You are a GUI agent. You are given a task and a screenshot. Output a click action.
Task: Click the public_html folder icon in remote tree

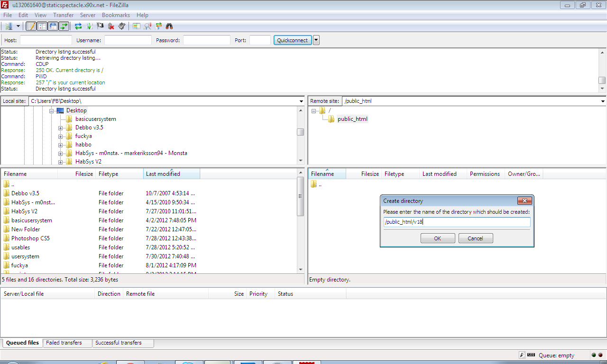(x=331, y=119)
